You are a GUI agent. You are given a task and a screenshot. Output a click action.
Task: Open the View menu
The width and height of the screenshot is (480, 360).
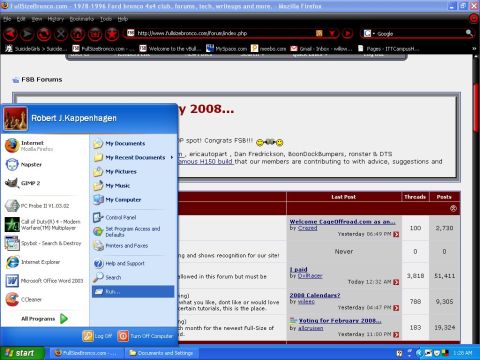[37, 19]
